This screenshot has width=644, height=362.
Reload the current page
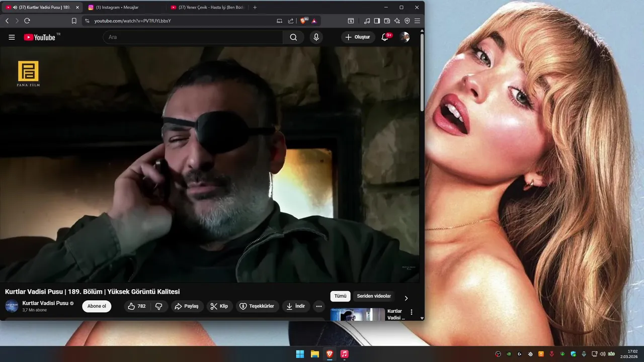pyautogui.click(x=27, y=21)
